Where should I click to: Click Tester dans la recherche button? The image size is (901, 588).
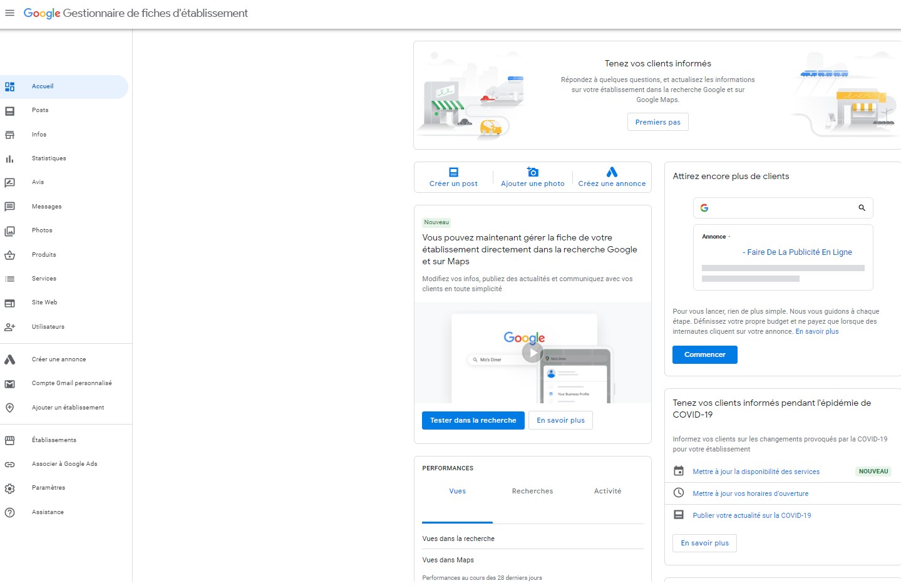click(x=473, y=420)
